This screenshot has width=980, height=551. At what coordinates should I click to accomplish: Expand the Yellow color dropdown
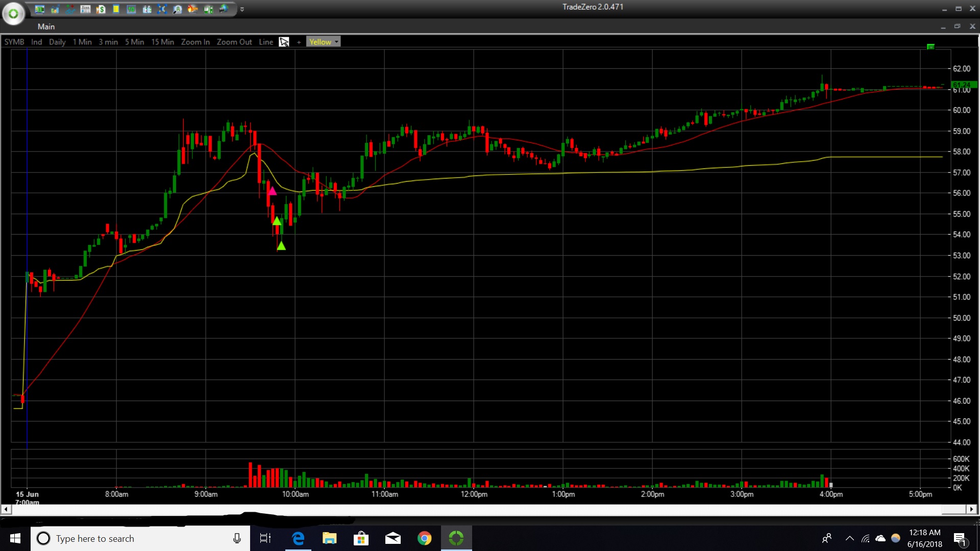336,42
